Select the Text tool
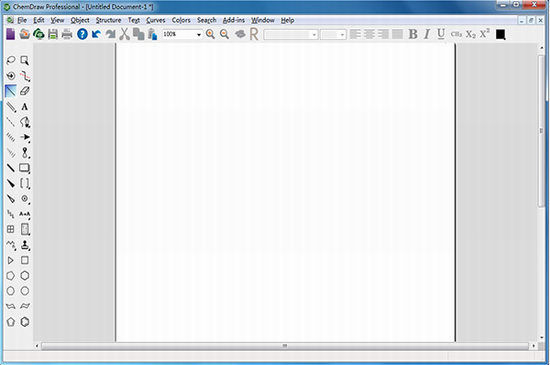 [25, 107]
